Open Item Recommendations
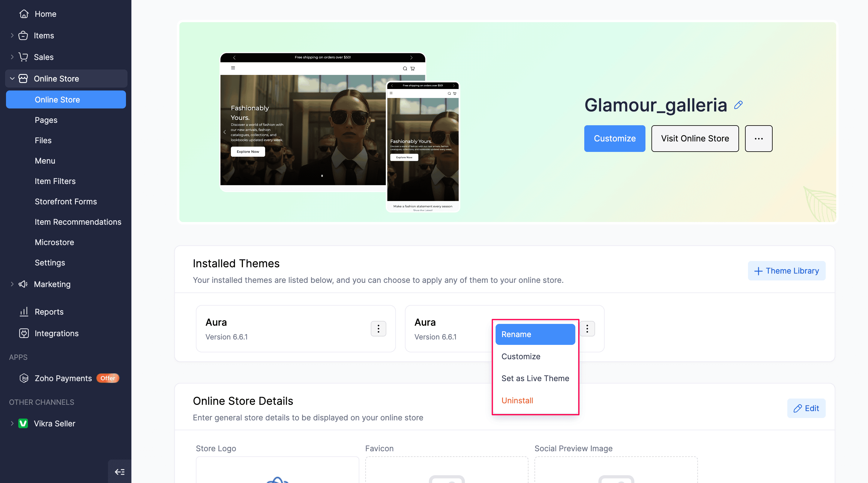868x483 pixels. point(78,222)
